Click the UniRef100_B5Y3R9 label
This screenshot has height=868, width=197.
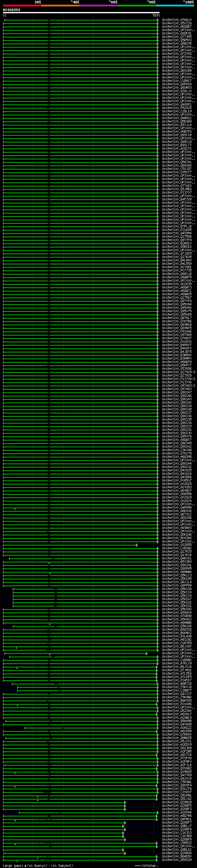click(177, 562)
